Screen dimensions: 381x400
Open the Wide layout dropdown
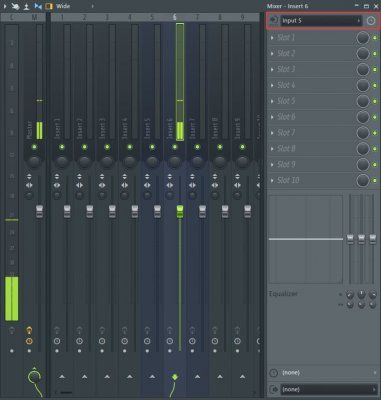point(75,6)
